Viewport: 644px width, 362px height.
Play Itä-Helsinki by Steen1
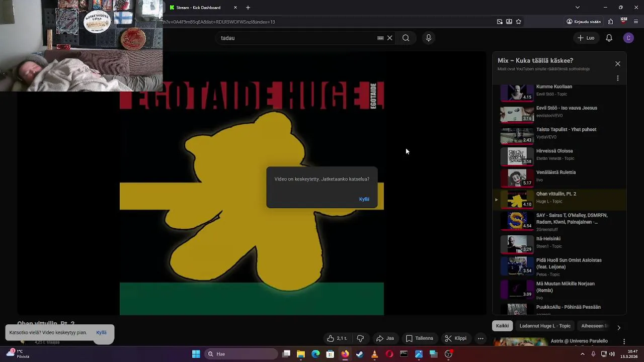(x=559, y=244)
